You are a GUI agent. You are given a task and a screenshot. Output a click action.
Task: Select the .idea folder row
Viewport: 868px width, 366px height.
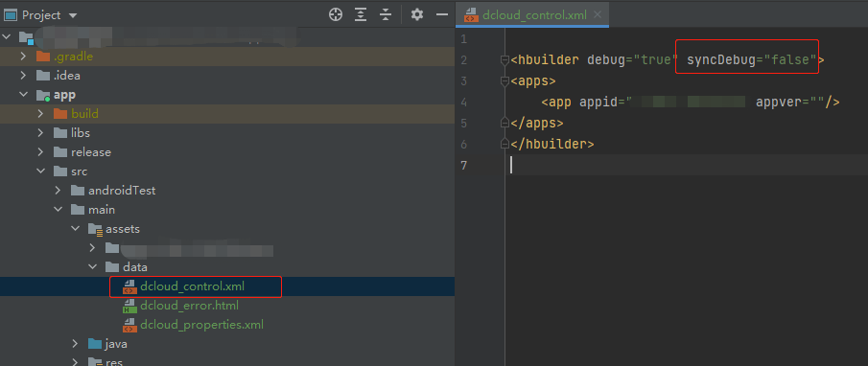227,75
